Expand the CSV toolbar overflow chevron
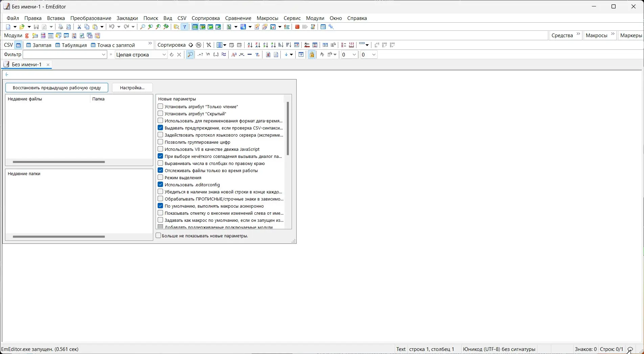644x354 pixels. point(150,43)
